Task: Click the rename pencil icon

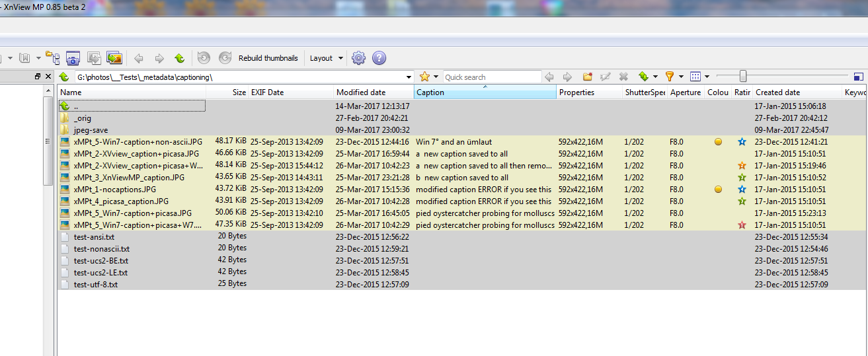Action: pyautogui.click(x=605, y=77)
